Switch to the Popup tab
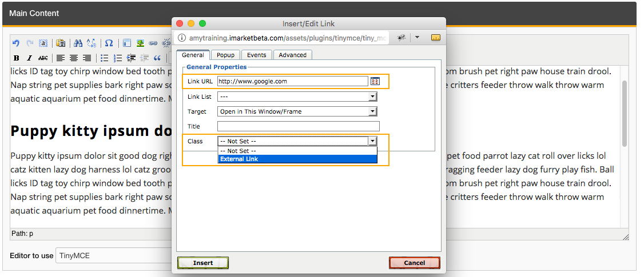This screenshot has width=644, height=277. (x=225, y=55)
